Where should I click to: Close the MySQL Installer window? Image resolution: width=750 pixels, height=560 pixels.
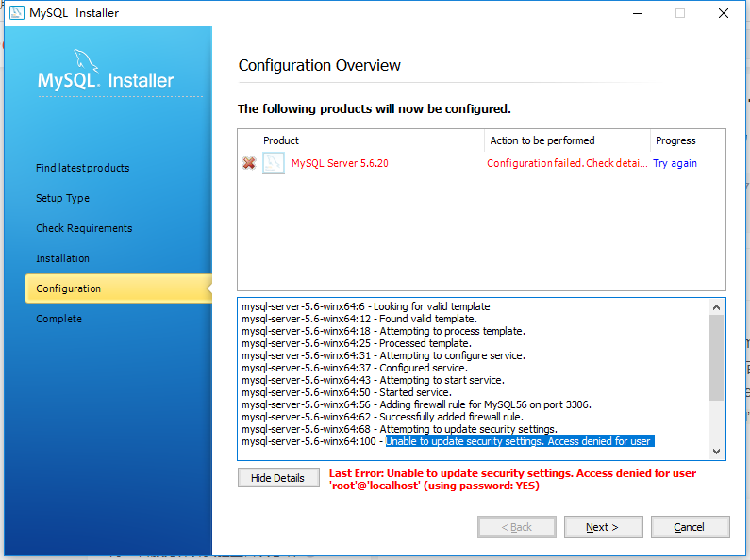coord(724,13)
